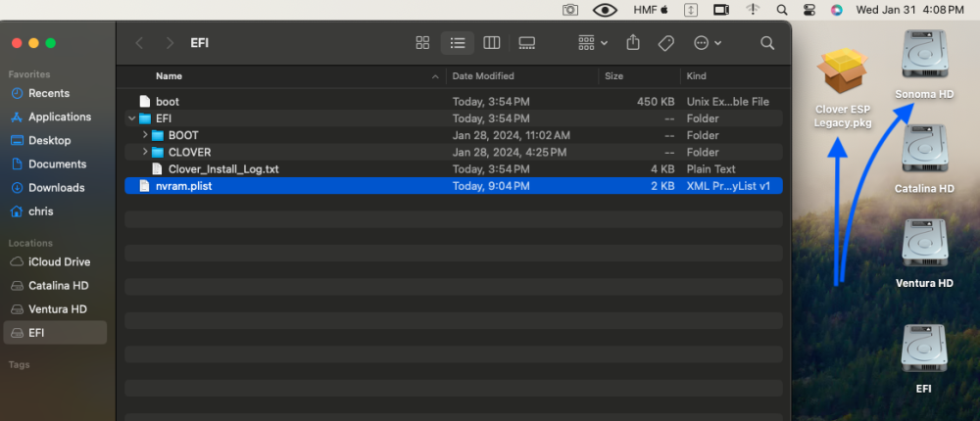Open Spotlight search in menu bar

[x=781, y=10]
